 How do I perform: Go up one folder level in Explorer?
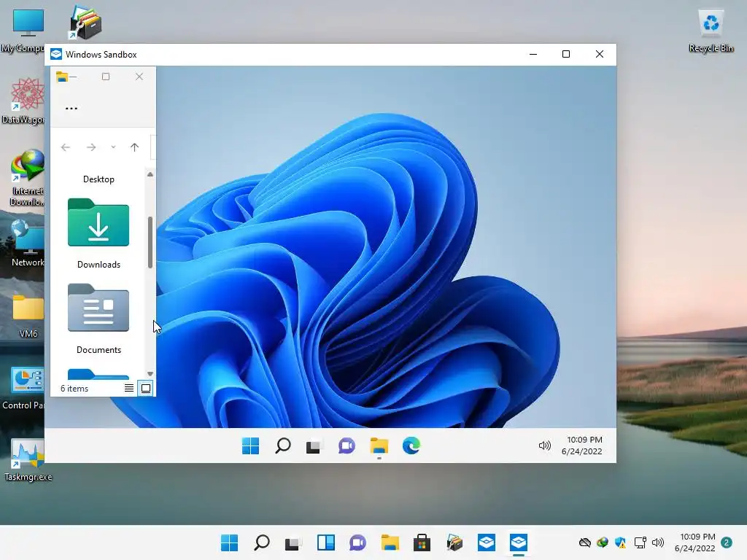pyautogui.click(x=135, y=147)
